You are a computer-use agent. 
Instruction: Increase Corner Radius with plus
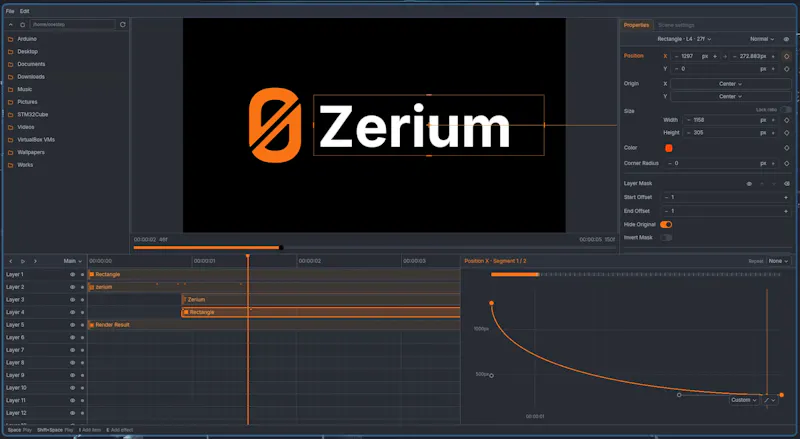pyautogui.click(x=773, y=163)
